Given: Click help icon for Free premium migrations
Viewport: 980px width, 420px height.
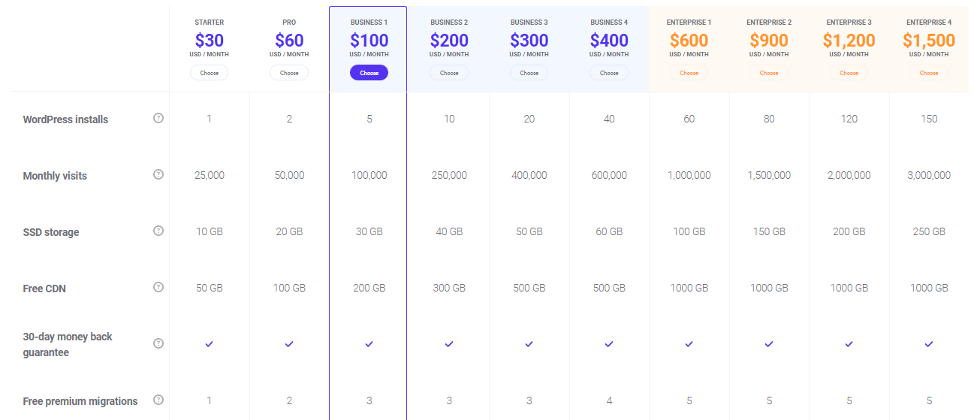Looking at the screenshot, I should (x=158, y=400).
